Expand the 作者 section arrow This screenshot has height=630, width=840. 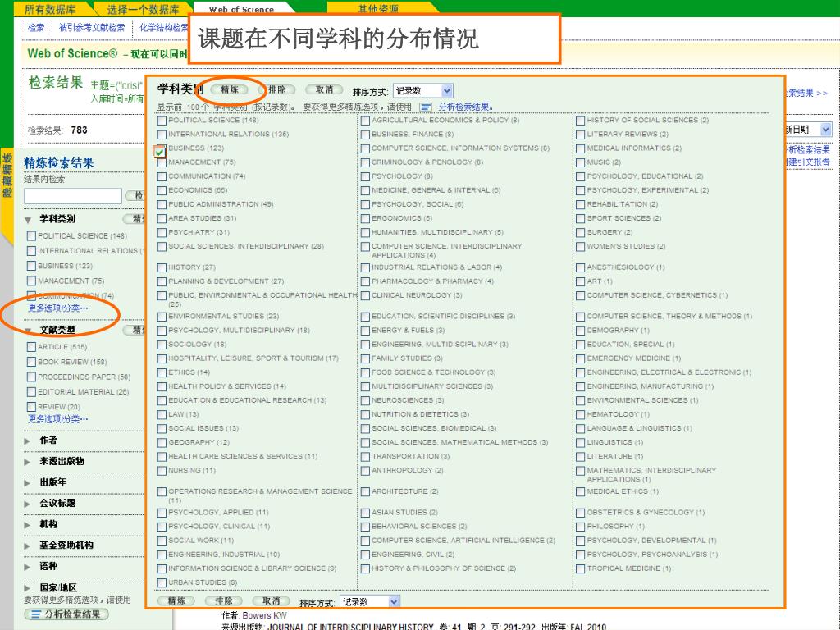pyautogui.click(x=29, y=441)
